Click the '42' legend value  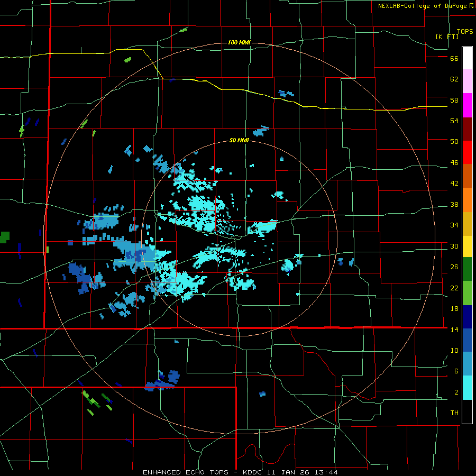454,184
